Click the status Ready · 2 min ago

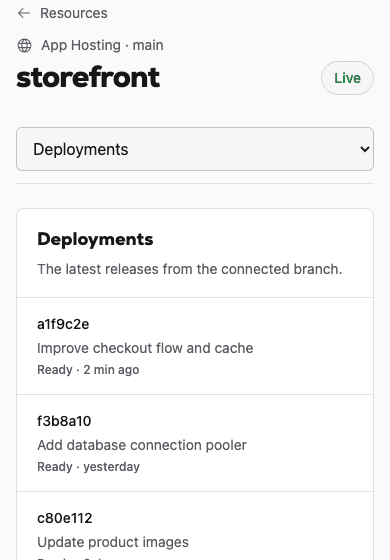(x=88, y=370)
